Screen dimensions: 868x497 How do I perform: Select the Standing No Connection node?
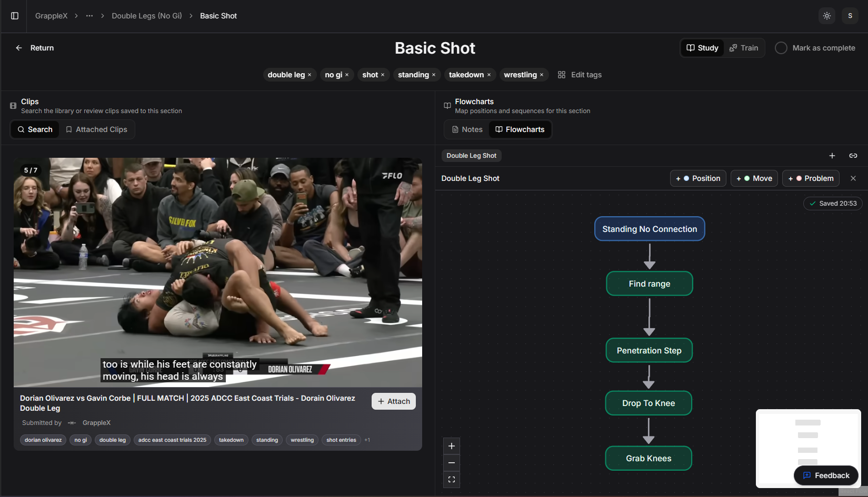click(650, 229)
